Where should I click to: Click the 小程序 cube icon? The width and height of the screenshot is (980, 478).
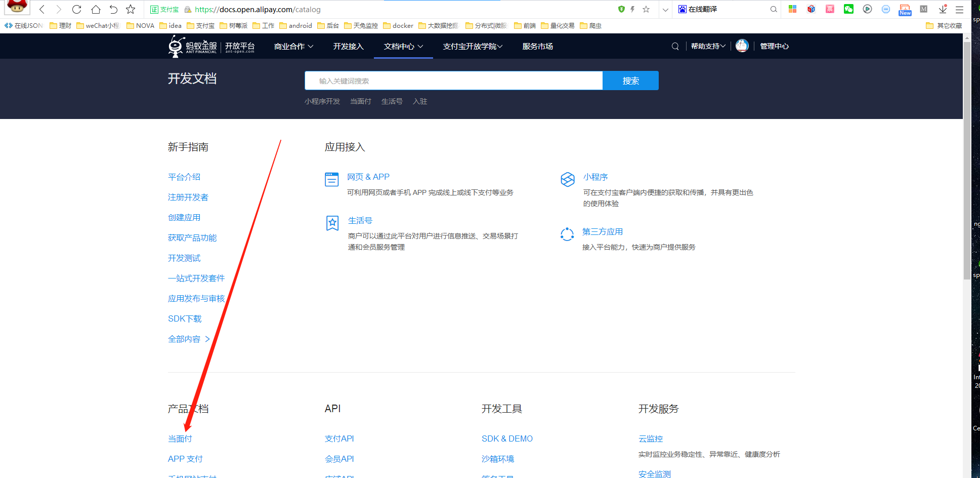click(x=568, y=179)
